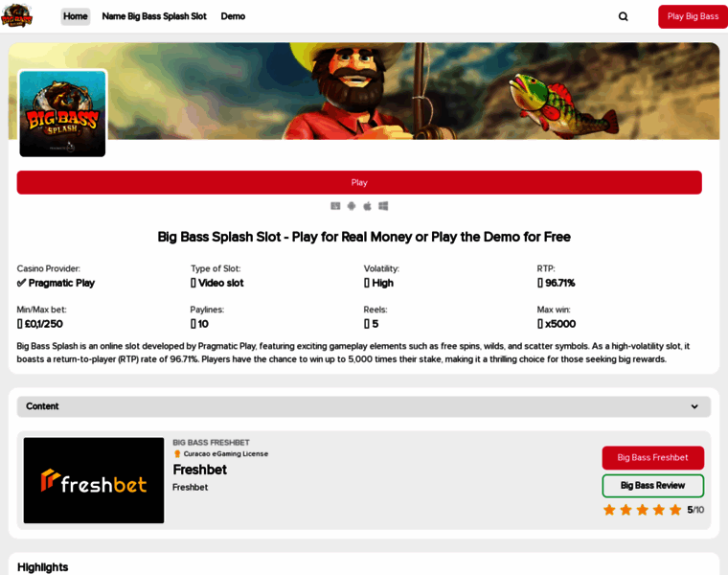Click the Big Bass site logo
This screenshot has height=575, width=728.
point(16,15)
